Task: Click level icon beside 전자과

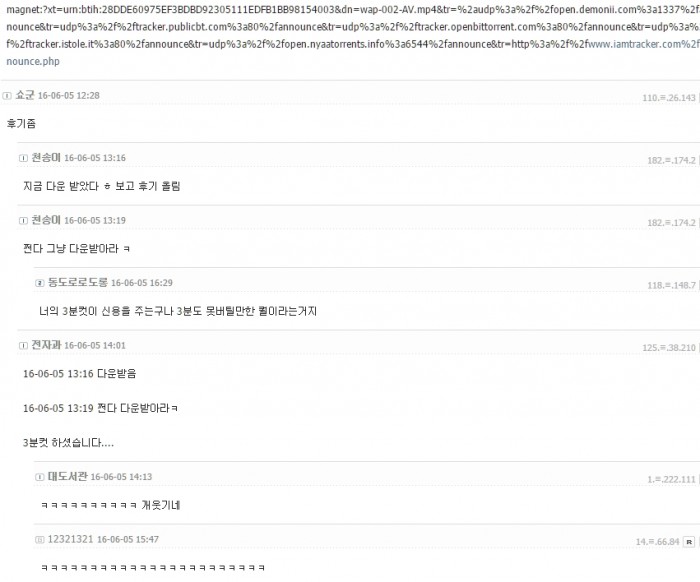Action: click(x=23, y=345)
